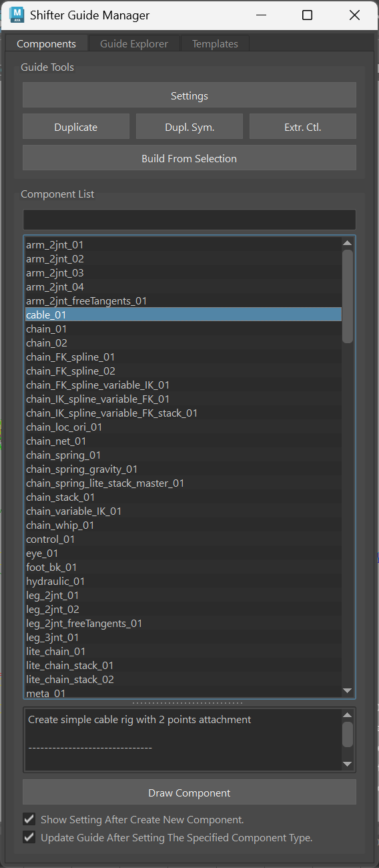Select chain_02 in the component list
The image size is (379, 868).
point(183,343)
